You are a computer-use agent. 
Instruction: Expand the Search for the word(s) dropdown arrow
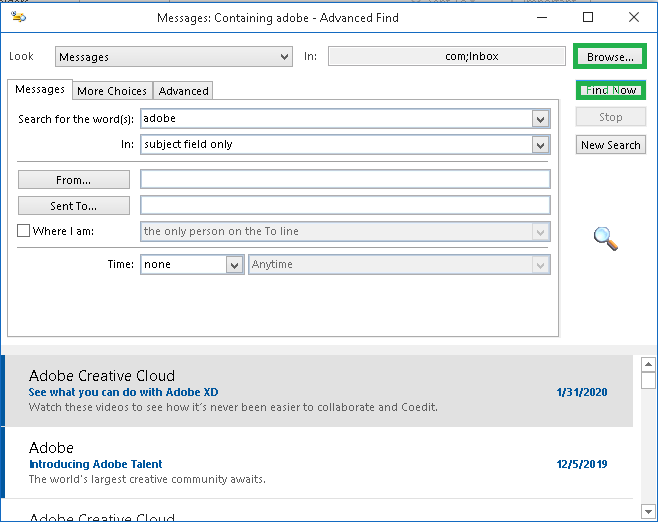point(540,119)
